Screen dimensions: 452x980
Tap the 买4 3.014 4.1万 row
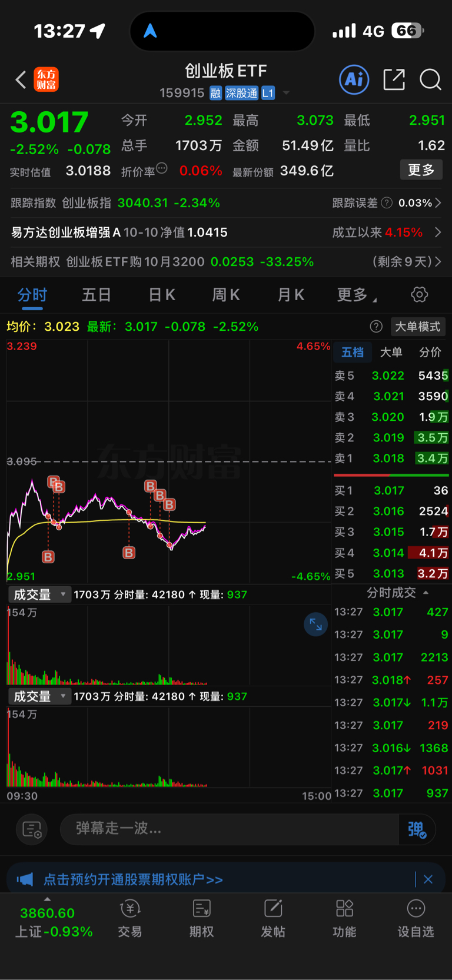(391, 553)
